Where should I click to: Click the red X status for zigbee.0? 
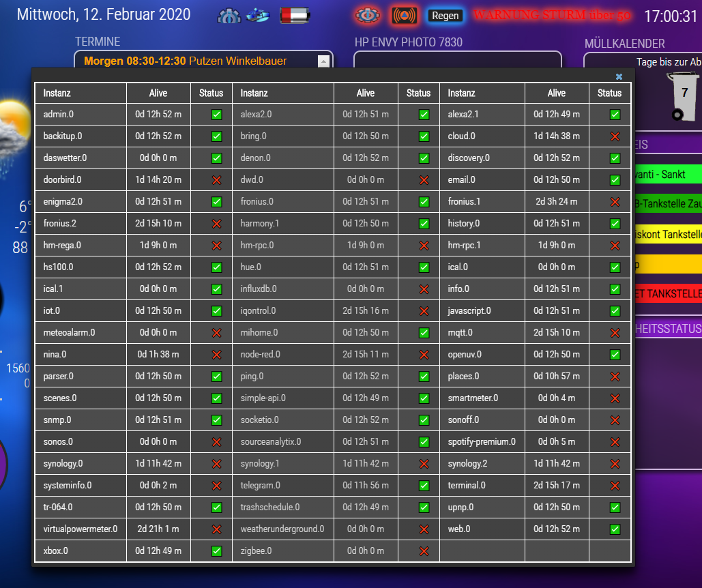pyautogui.click(x=424, y=551)
